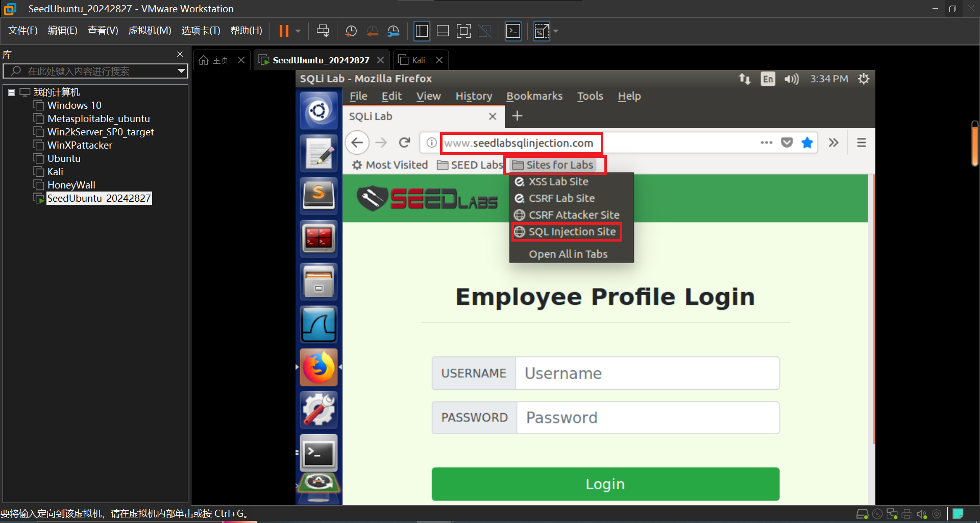Screen dimensions: 980x523
Task: Open SEED Labs bookmarks folder
Action: pyautogui.click(x=470, y=165)
